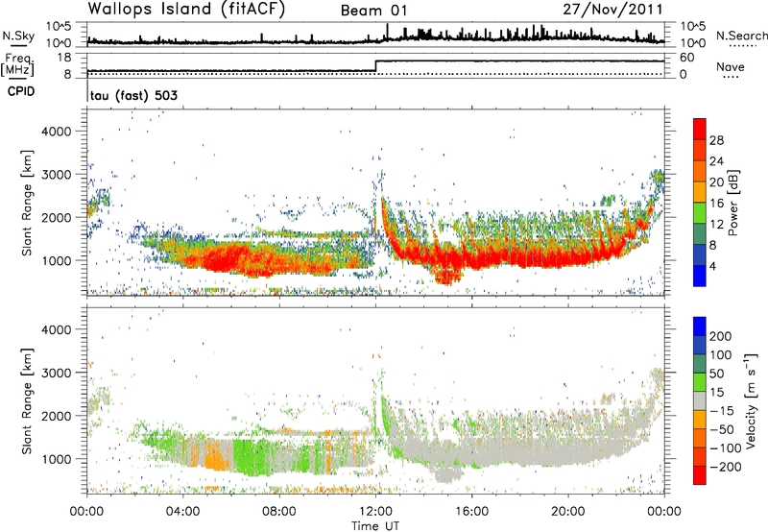This screenshot has width=768, height=532.
Task: Select the '2000' tick in velocity panel
Action: click(x=56, y=416)
